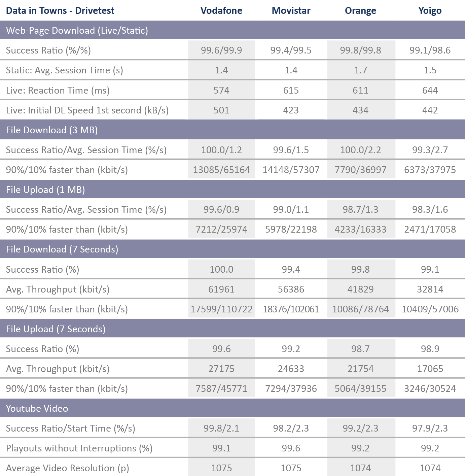Click Vodafone's 100.0/1.2 file download cell

pos(221,150)
